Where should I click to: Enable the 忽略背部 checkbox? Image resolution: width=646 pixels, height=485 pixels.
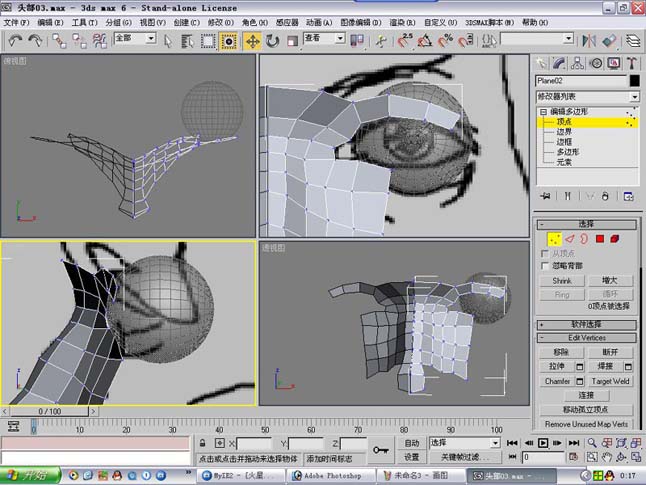(x=545, y=266)
